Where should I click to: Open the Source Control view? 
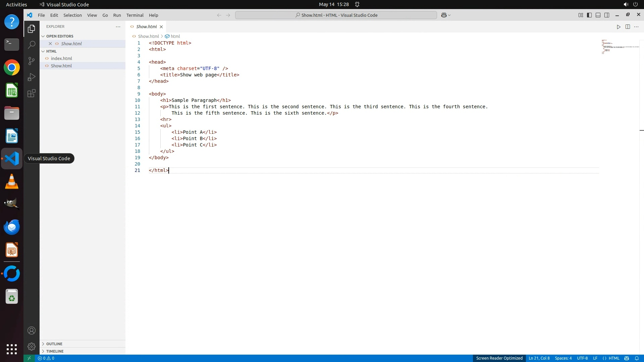[x=32, y=61]
